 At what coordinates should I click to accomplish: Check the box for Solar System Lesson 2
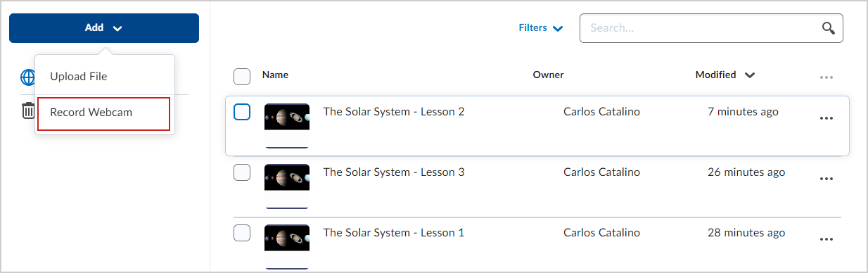pos(242,112)
